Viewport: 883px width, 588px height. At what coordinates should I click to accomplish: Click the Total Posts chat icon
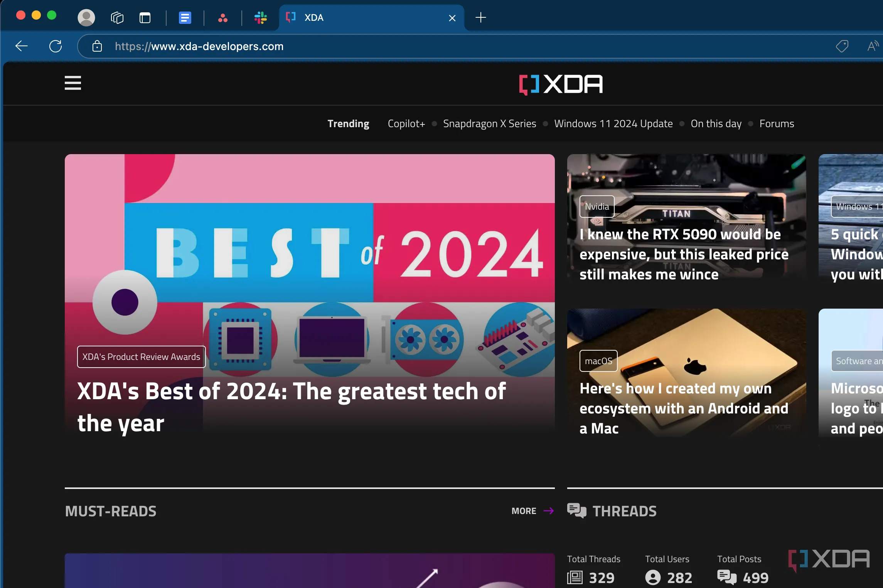click(x=727, y=578)
